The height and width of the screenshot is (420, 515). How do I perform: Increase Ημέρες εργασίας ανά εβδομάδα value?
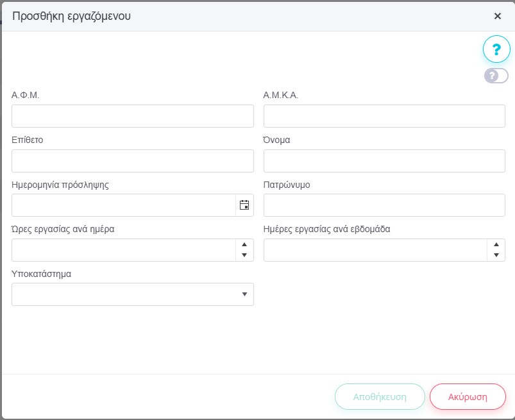pyautogui.click(x=496, y=244)
